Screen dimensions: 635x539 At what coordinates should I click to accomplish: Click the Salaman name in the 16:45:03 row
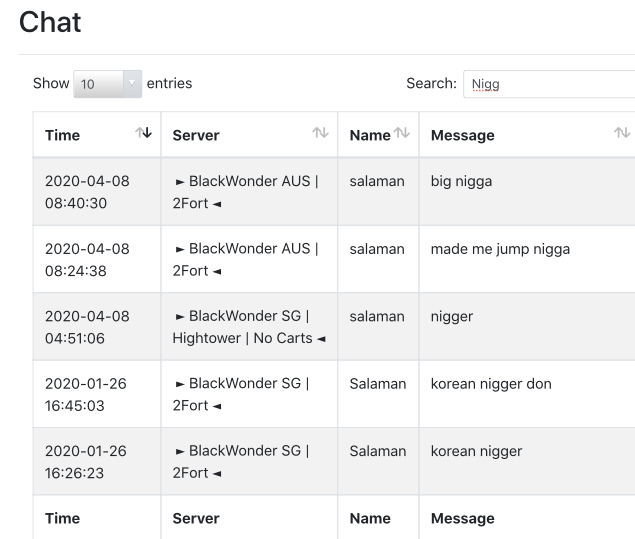coord(378,383)
